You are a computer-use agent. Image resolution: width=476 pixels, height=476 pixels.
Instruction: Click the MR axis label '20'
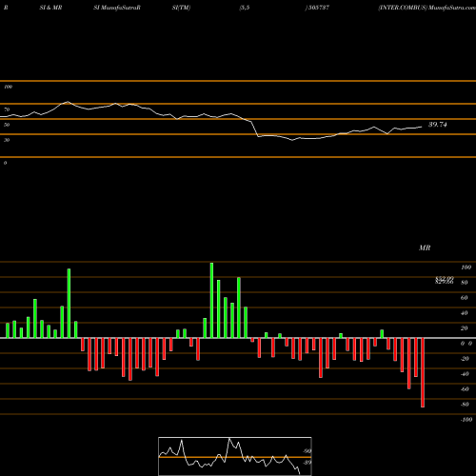[465, 328]
